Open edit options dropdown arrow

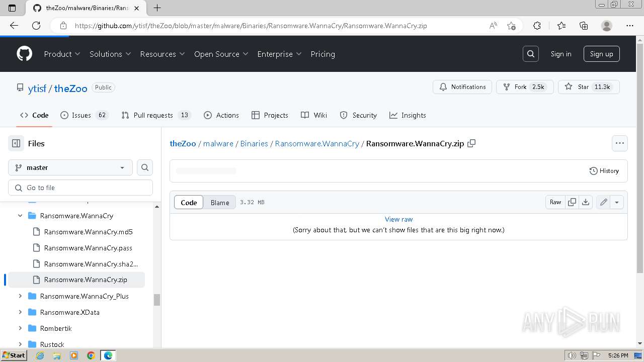tap(617, 202)
